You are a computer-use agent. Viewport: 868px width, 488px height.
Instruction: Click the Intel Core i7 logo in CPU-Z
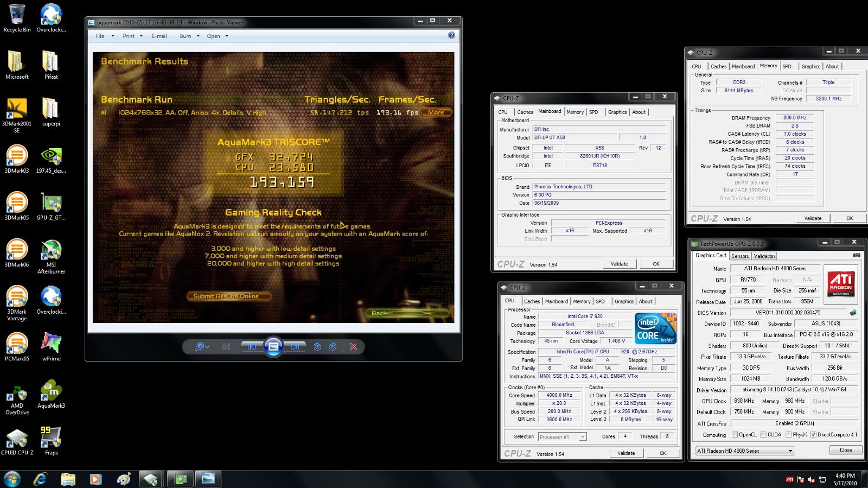[x=656, y=327]
